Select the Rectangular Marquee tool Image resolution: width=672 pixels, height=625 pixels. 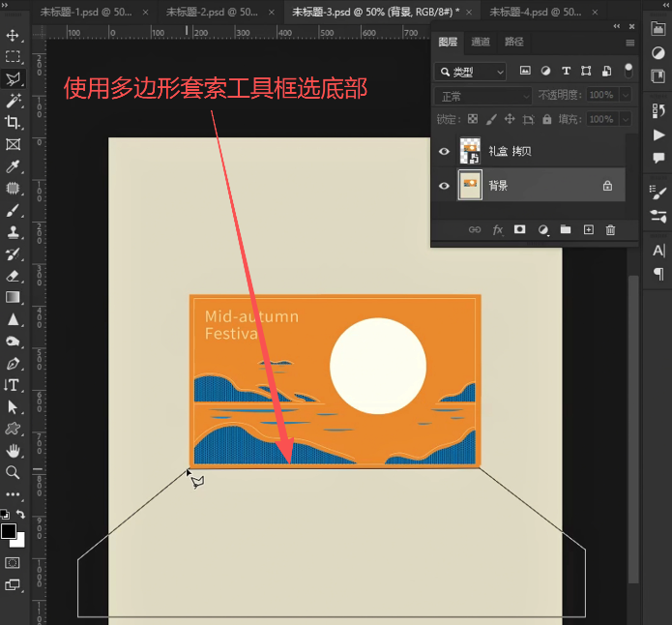(x=13, y=57)
